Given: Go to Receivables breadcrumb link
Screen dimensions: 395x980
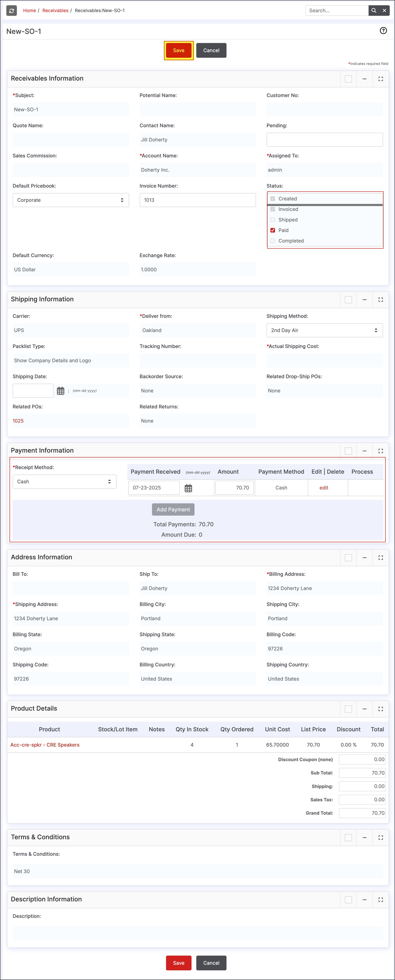Looking at the screenshot, I should pos(55,11).
